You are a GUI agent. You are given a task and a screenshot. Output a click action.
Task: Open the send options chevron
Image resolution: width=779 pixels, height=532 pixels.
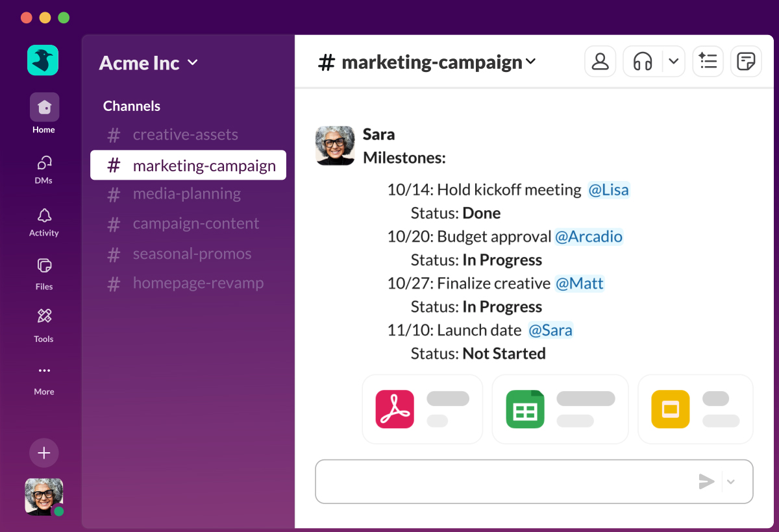tap(731, 481)
